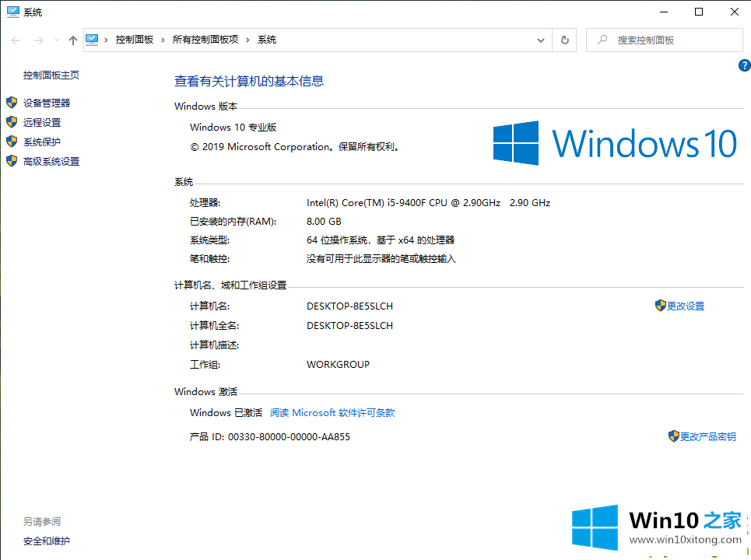Expand the chevron after 控制面板 breadcrumb
The height and width of the screenshot is (560, 751).
tap(163, 40)
